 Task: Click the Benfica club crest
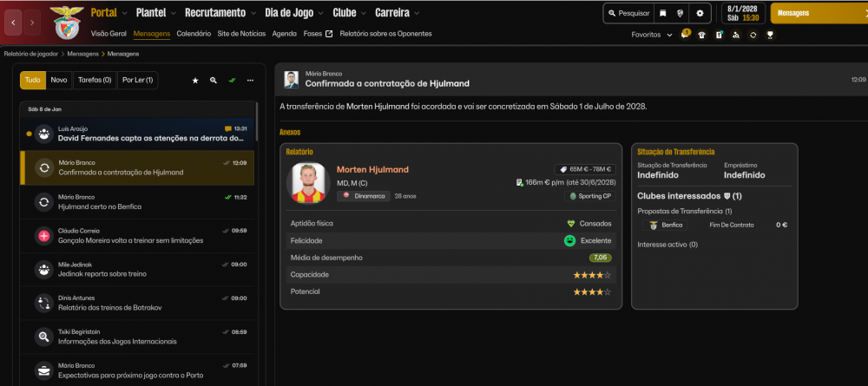click(67, 23)
